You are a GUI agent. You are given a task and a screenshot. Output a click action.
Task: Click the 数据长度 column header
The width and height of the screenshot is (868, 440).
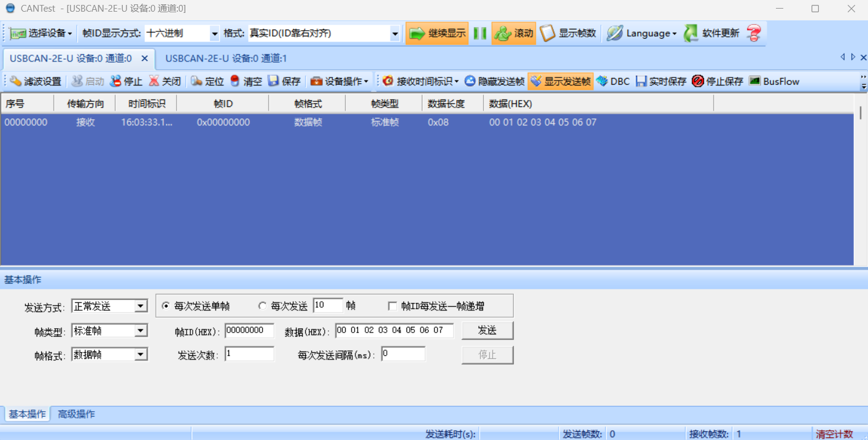pyautogui.click(x=453, y=103)
